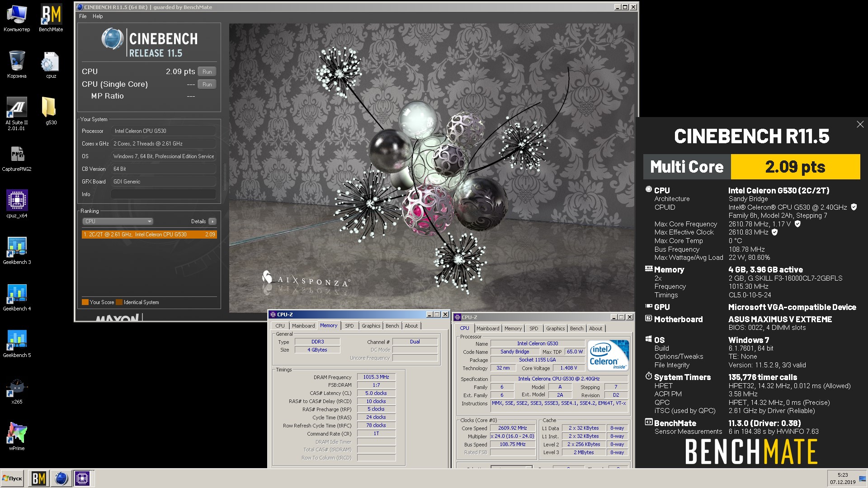Click the DRAM Frequency value 1015.3 MHz

[x=376, y=377]
